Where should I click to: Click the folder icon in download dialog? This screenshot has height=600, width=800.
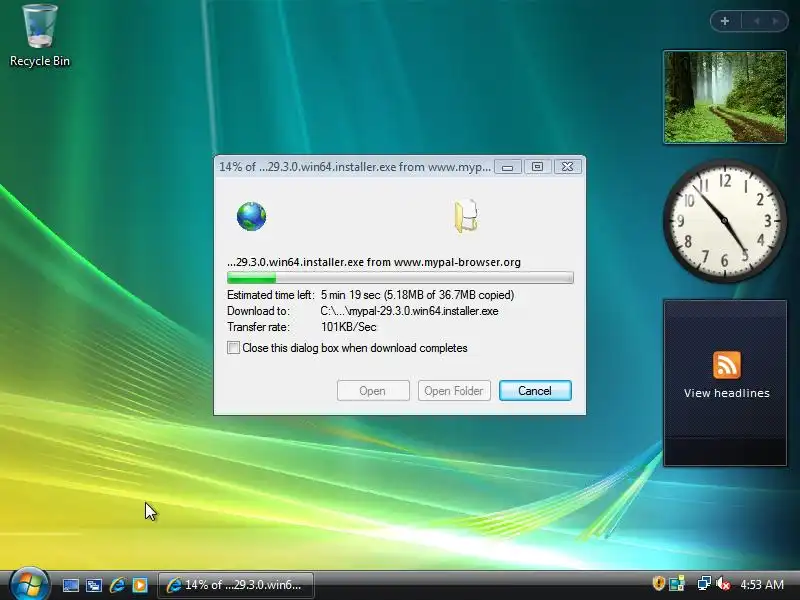point(466,216)
